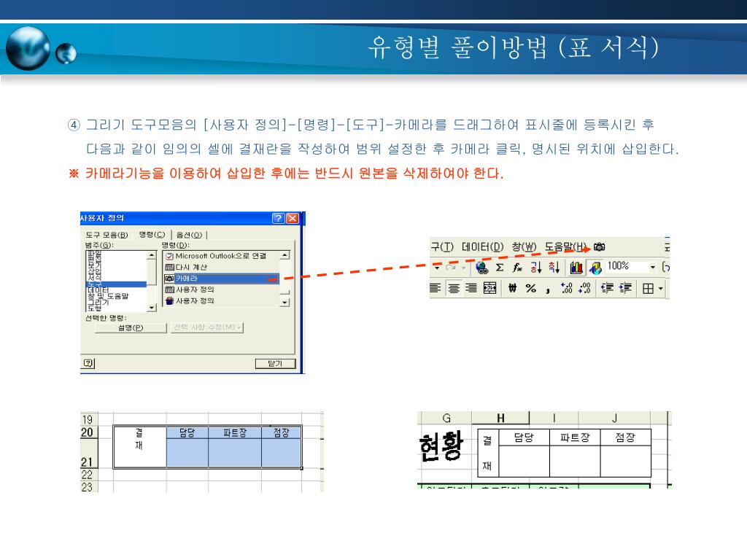The width and height of the screenshot is (747, 560).
Task: Click the Increase Decimal icon
Action: pyautogui.click(x=566, y=288)
